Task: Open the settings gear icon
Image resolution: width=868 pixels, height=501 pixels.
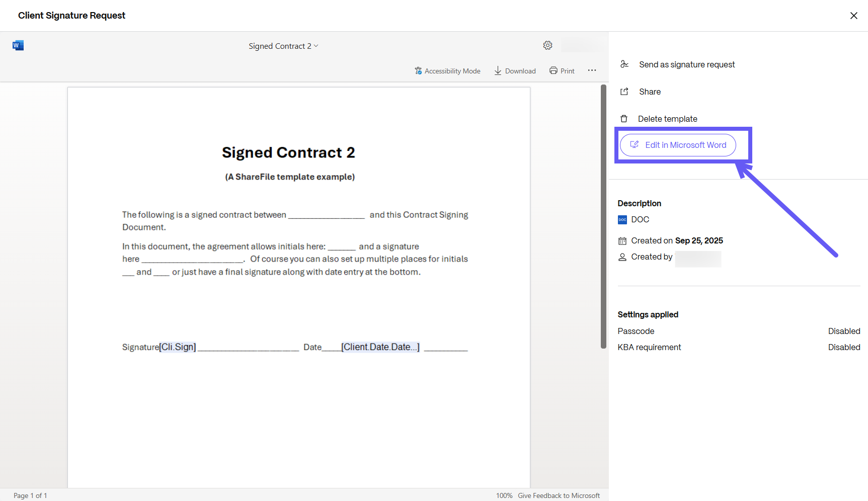Action: 547,46
